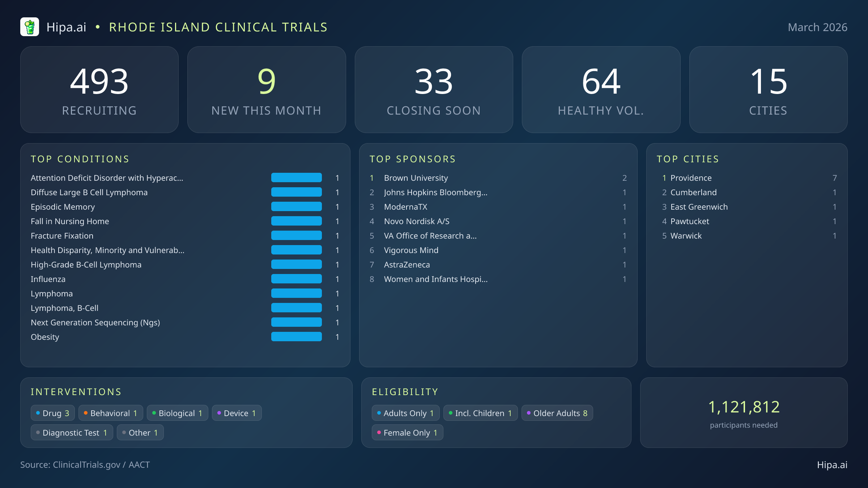Screen dimensions: 868x488
Task: Select the 493 RECRUITING stat card
Action: click(x=100, y=89)
